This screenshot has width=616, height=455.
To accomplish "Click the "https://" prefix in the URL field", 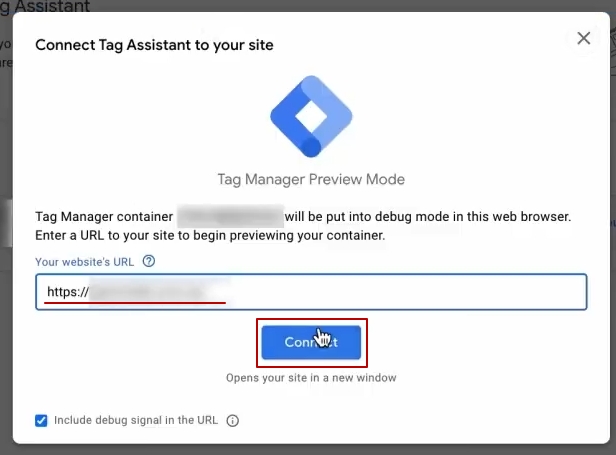I will [x=68, y=293].
